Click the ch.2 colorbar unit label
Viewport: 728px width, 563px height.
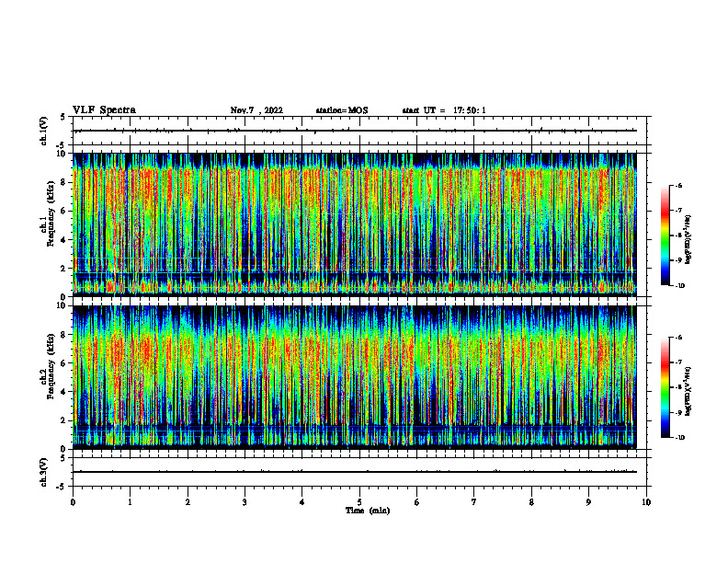point(688,391)
